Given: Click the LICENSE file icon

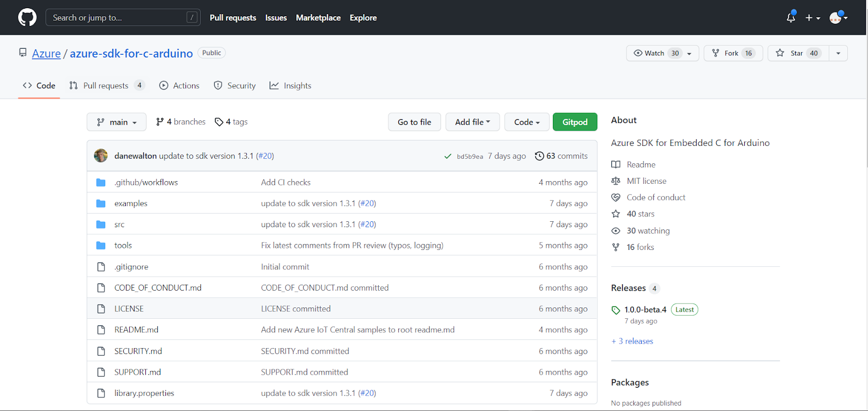Looking at the screenshot, I should [x=101, y=309].
